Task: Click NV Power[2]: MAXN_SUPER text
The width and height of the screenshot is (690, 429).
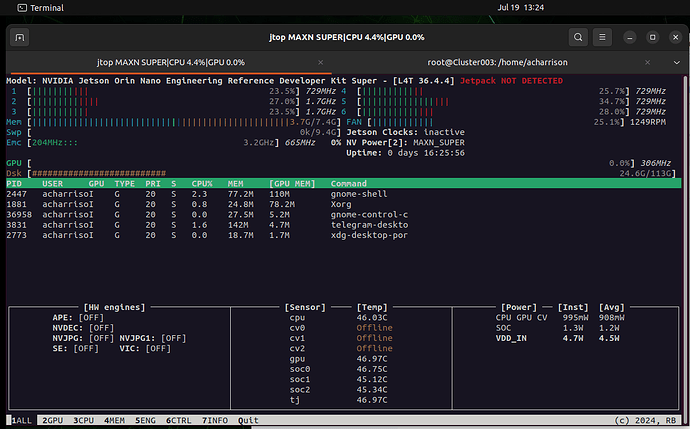Action: click(x=405, y=143)
